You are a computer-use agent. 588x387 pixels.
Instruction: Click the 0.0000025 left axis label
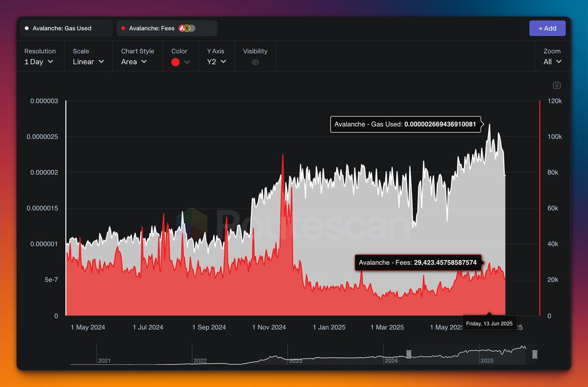42,137
